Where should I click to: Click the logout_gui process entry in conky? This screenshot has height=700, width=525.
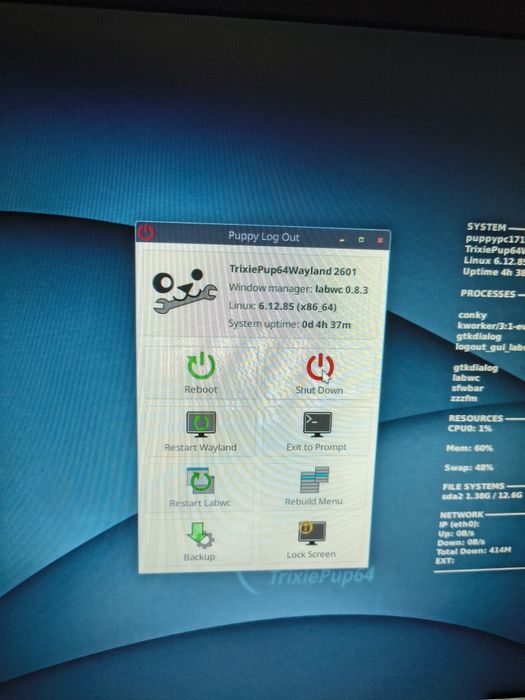tap(489, 347)
